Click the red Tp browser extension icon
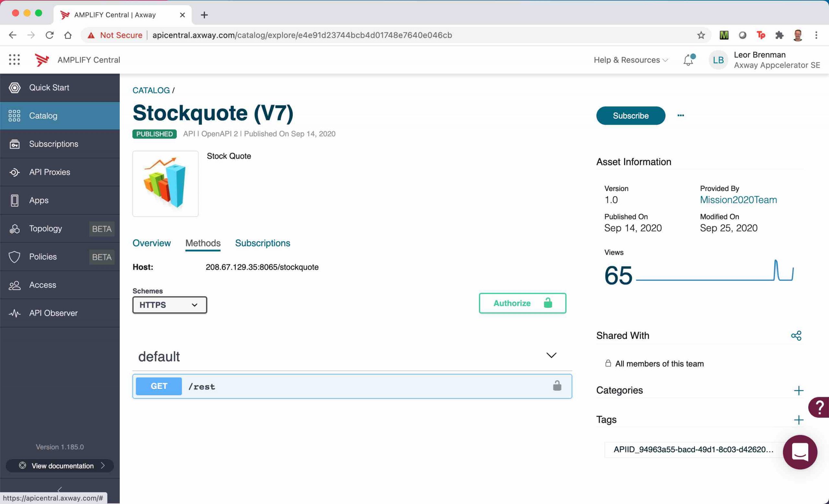Viewport: 829px width, 504px height. 760,35
